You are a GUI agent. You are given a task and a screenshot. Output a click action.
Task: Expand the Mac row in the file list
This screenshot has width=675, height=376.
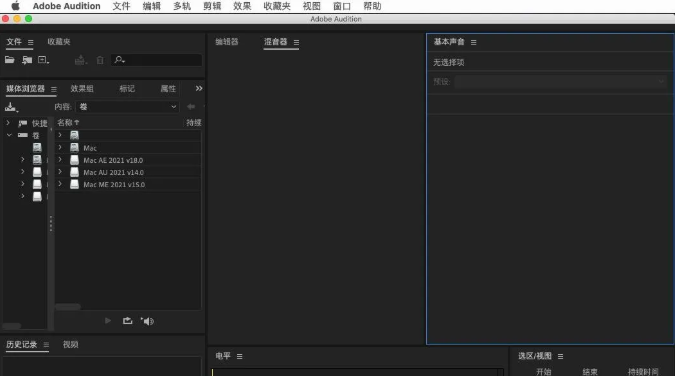tap(60, 147)
